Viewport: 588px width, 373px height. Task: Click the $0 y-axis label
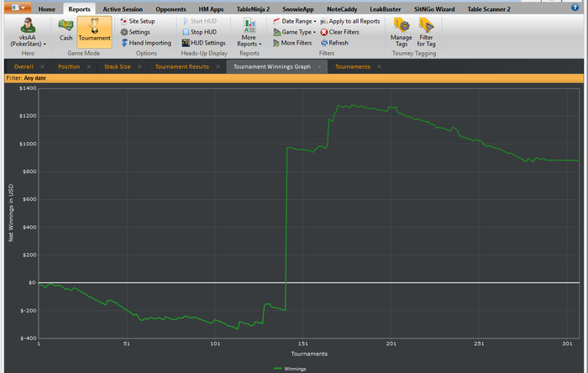(32, 282)
